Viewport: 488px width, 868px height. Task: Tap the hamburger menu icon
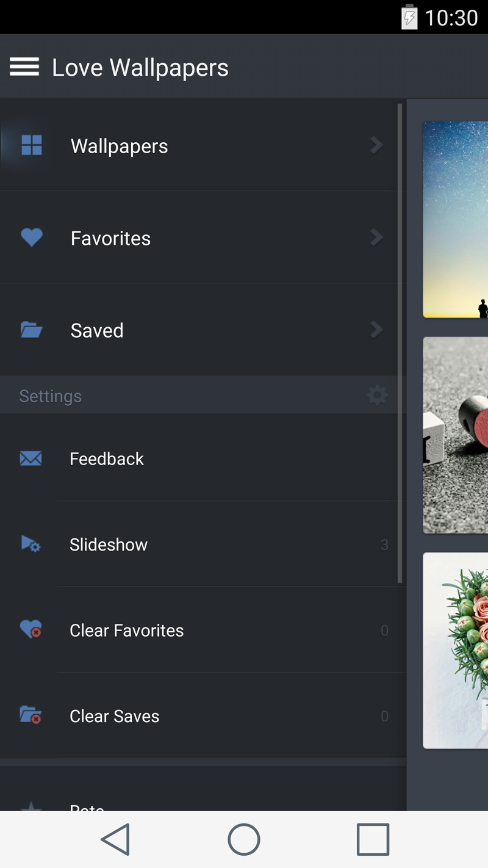pos(24,67)
